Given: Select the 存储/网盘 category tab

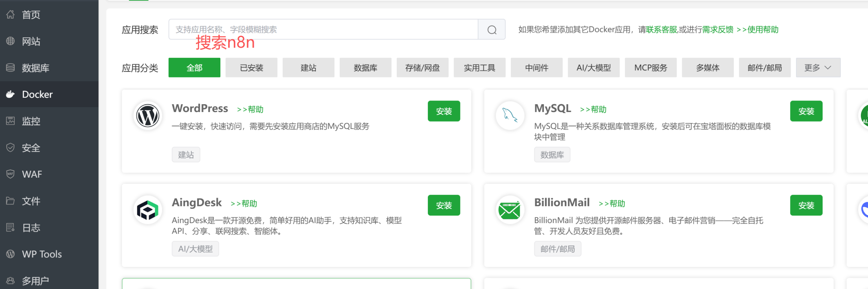Looking at the screenshot, I should [x=422, y=68].
